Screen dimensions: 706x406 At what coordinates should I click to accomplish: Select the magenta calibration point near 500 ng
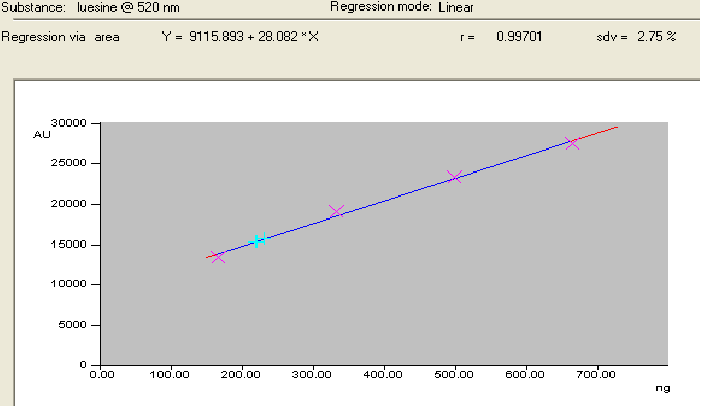[454, 176]
